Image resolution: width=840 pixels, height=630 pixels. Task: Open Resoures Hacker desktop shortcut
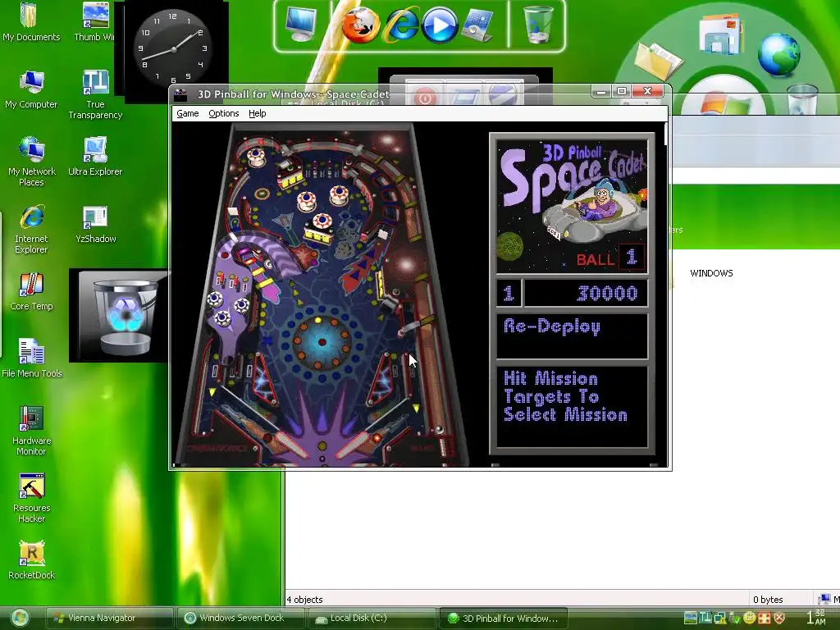click(32, 498)
